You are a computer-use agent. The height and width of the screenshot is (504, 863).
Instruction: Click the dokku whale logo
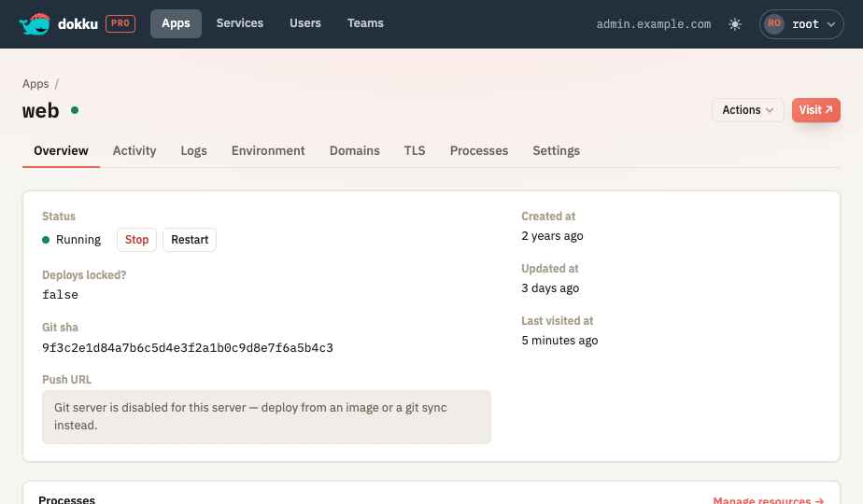tap(35, 23)
